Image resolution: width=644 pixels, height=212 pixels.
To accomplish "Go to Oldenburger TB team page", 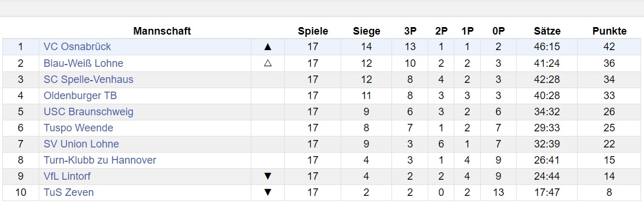I will [80, 96].
